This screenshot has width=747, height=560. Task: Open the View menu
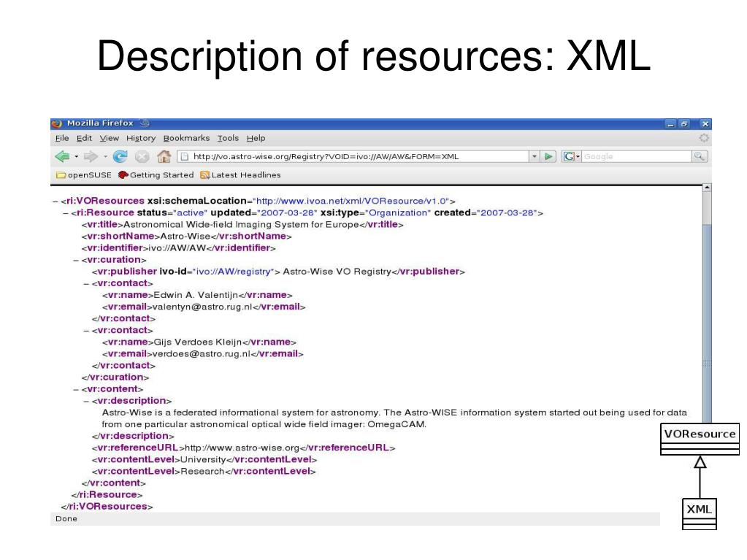(x=109, y=138)
